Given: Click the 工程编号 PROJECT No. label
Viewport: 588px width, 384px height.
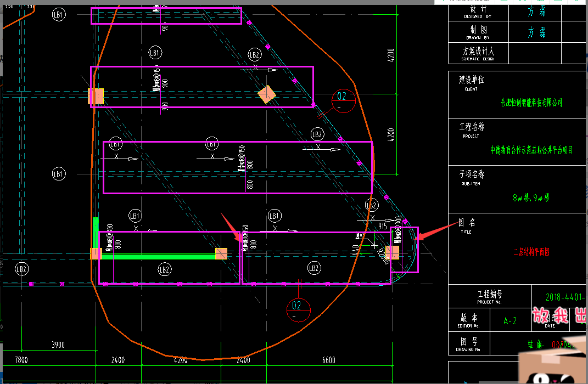Looking at the screenshot, I should [489, 297].
